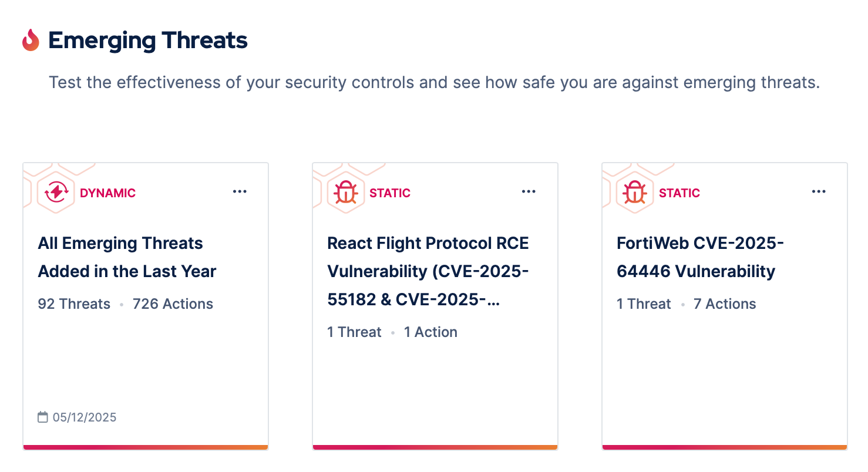
Task: Click the bug icon on React Flight card
Action: click(345, 193)
